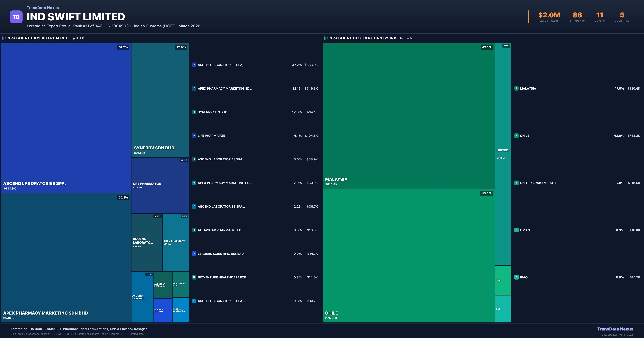Click the Loratadine Destinations By IND heading
The height and width of the screenshot is (338, 644).
pos(362,38)
